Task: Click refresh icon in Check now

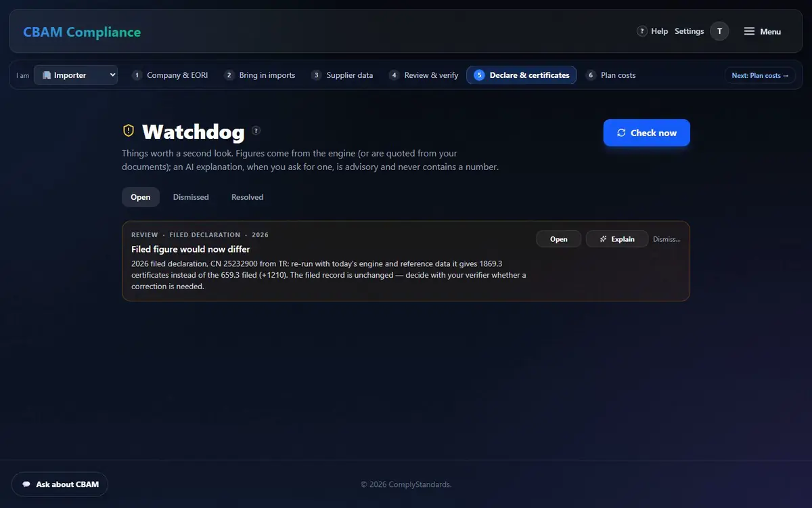Action: click(x=621, y=133)
